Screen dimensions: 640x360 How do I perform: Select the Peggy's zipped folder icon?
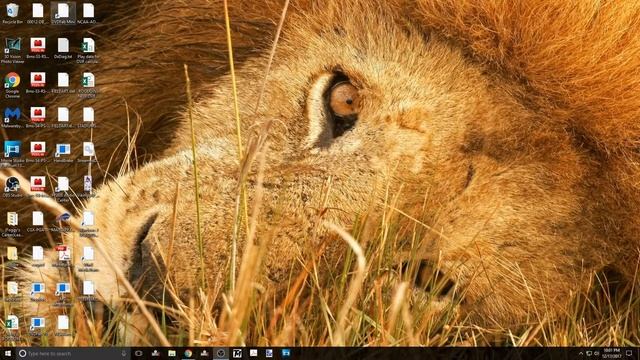(12, 224)
